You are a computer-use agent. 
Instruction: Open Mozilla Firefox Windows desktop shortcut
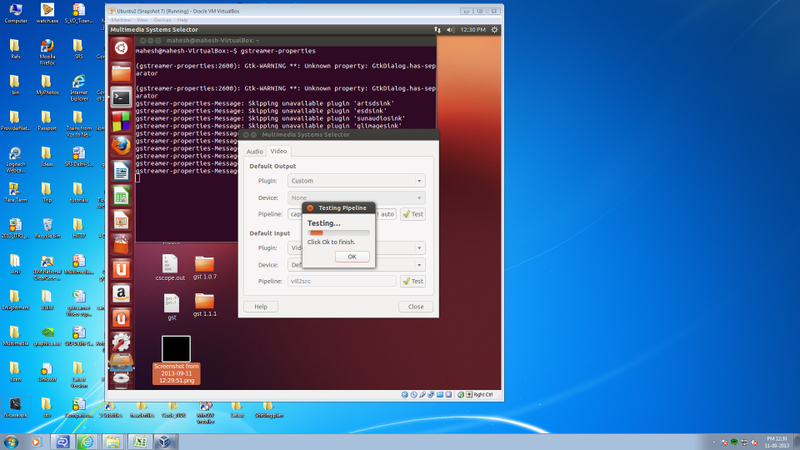click(x=47, y=52)
